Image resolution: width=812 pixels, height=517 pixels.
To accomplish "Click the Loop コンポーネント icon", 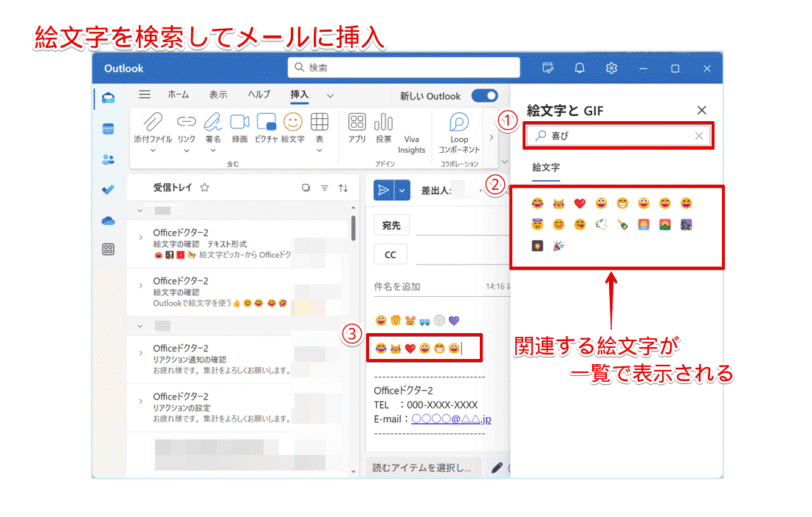I will (x=459, y=122).
